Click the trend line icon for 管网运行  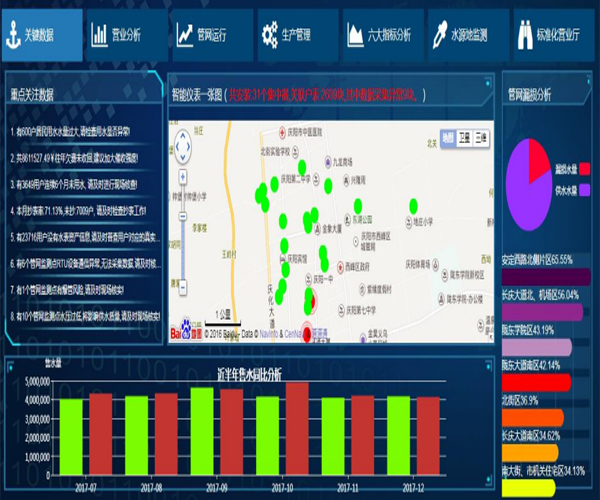pyautogui.click(x=185, y=35)
